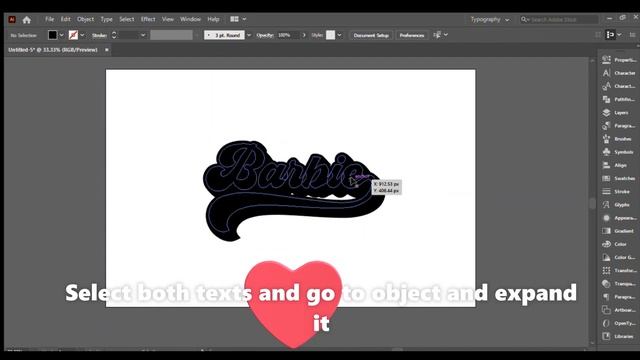Image resolution: width=640 pixels, height=360 pixels.
Task: Open the Window menu
Action: click(190, 19)
